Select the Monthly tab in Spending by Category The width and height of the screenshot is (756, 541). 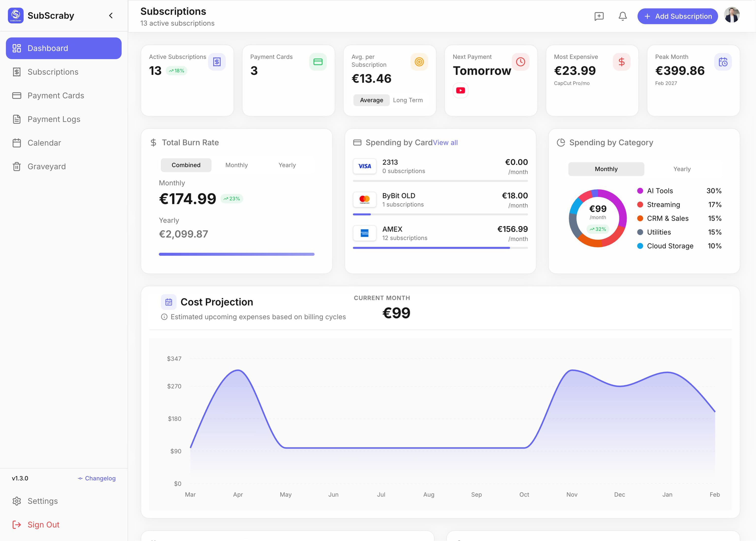tap(606, 169)
